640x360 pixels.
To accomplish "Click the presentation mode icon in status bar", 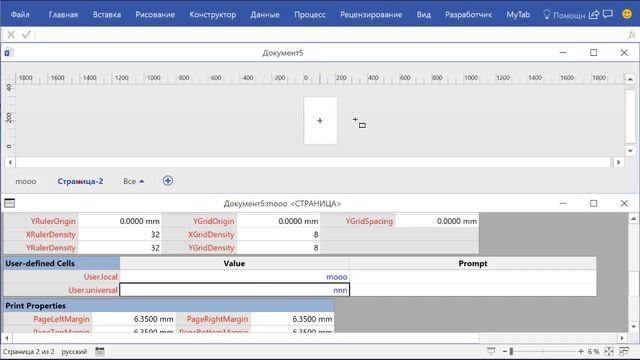I will 491,351.
